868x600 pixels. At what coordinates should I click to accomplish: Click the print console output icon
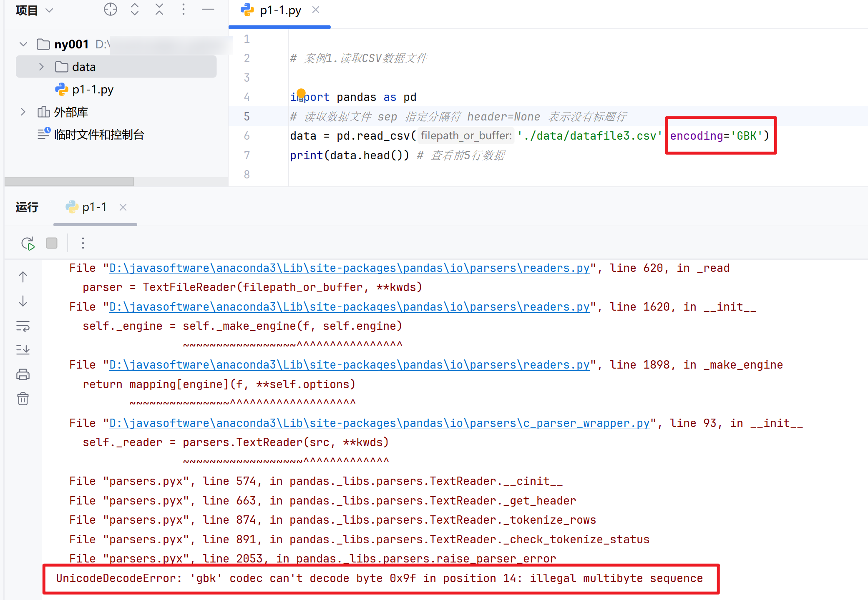tap(23, 374)
